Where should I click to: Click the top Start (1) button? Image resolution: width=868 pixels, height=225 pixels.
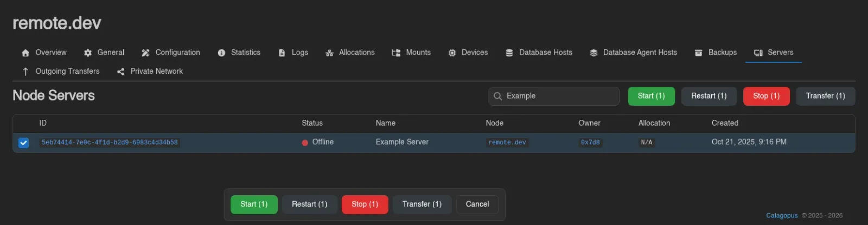pos(651,96)
